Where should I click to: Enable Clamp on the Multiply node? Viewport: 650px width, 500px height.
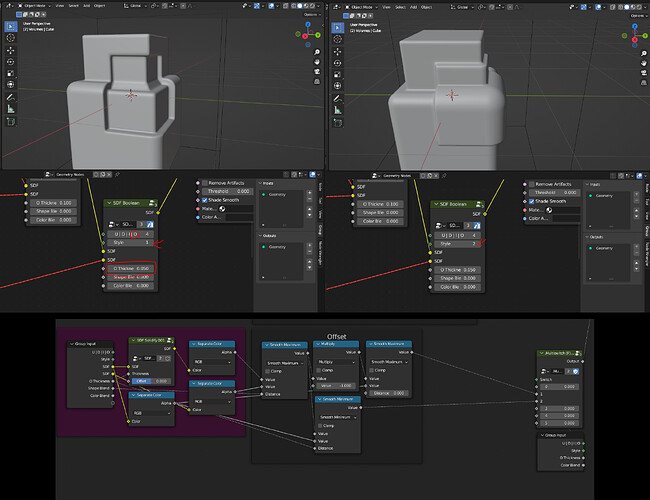tap(319, 370)
